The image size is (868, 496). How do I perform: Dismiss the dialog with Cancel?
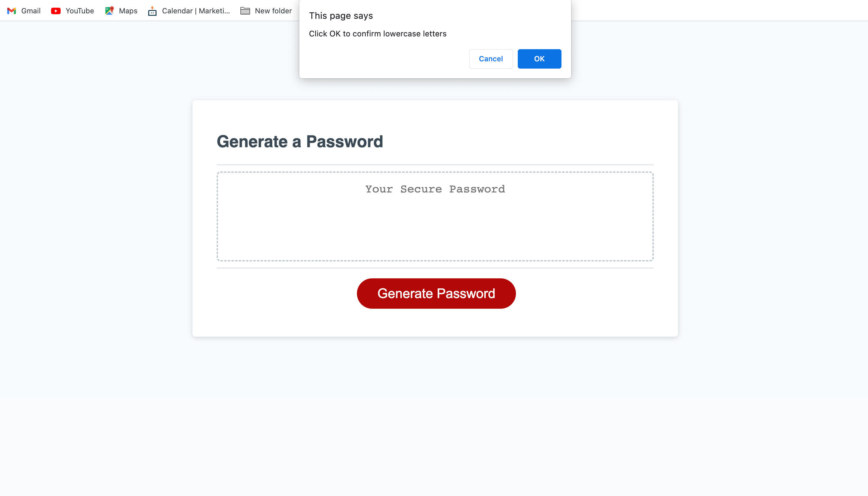click(x=490, y=59)
